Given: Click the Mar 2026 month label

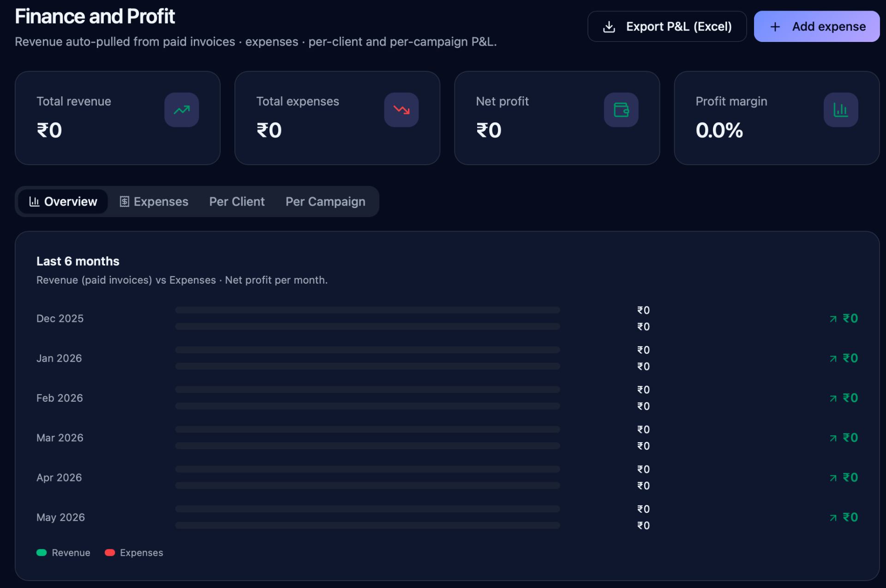Looking at the screenshot, I should (x=60, y=438).
